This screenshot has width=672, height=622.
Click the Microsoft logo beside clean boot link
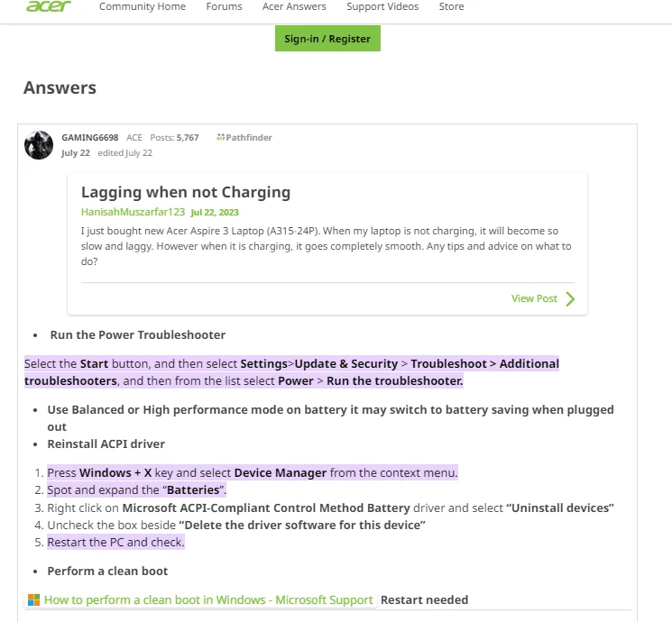coord(33,599)
